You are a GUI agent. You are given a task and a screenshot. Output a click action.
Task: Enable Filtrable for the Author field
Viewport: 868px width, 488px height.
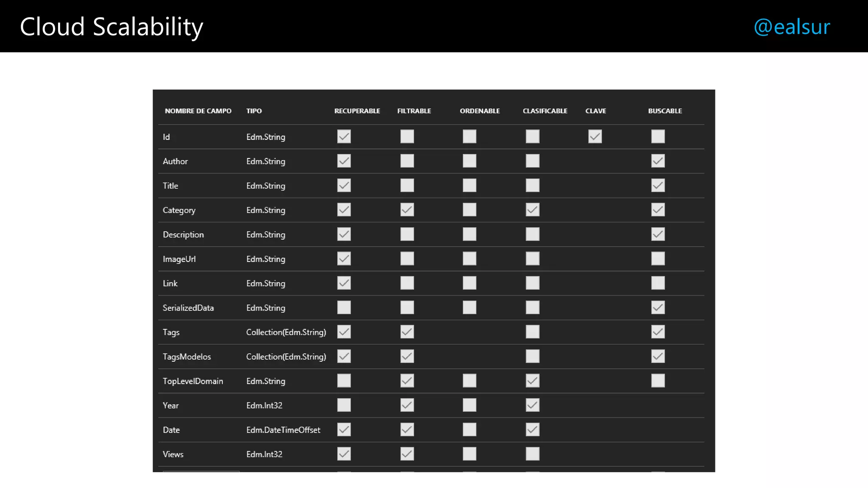pos(407,161)
